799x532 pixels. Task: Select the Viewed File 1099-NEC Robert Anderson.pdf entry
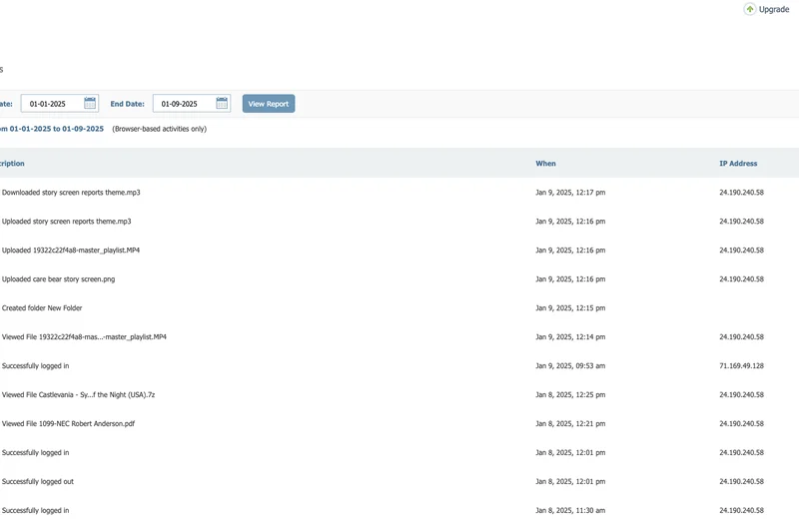(68, 424)
